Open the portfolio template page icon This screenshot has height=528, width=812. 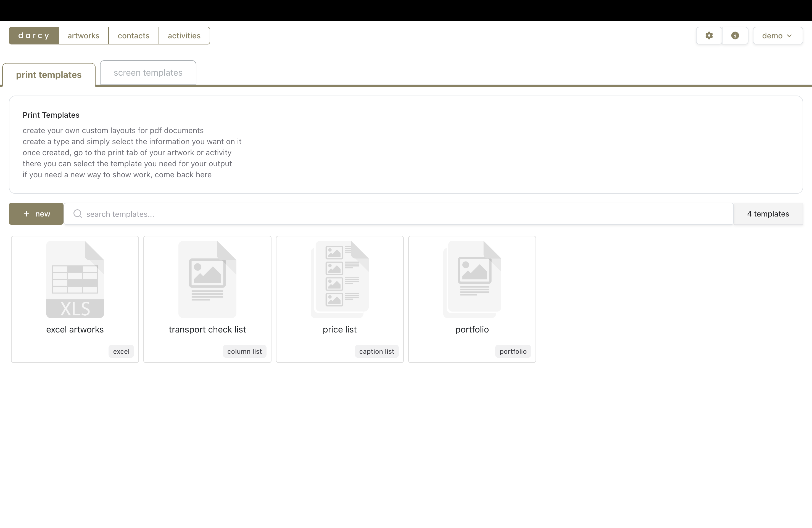tap(472, 279)
